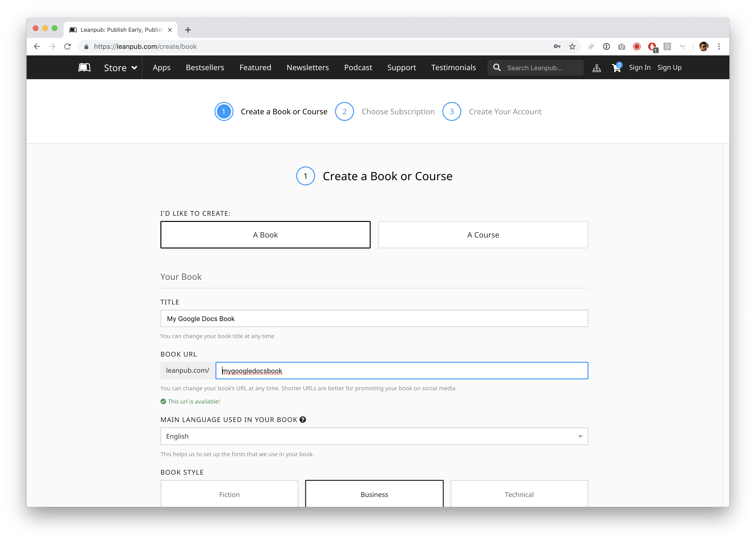Open the Featured nav item
This screenshot has width=756, height=542.
(255, 68)
